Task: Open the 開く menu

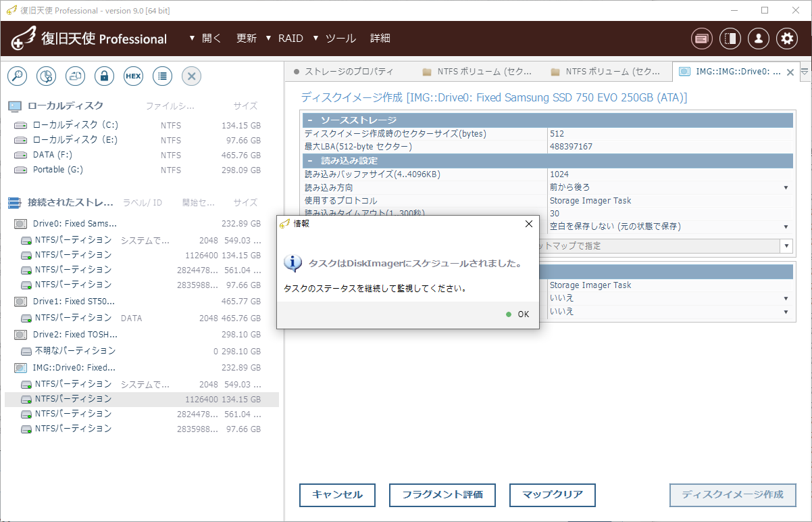Action: (x=211, y=39)
